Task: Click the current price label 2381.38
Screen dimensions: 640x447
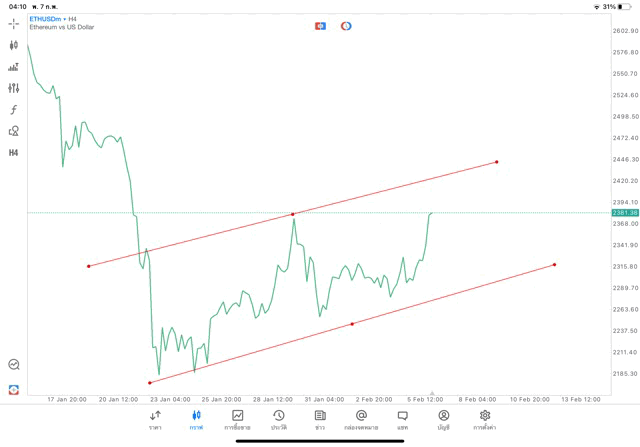Action: point(625,213)
